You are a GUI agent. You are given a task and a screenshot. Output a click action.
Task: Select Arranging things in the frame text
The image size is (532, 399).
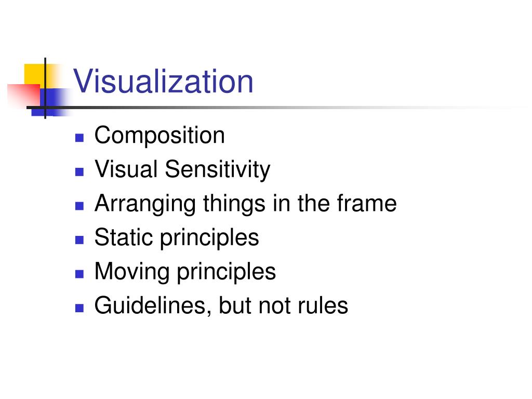246,204
